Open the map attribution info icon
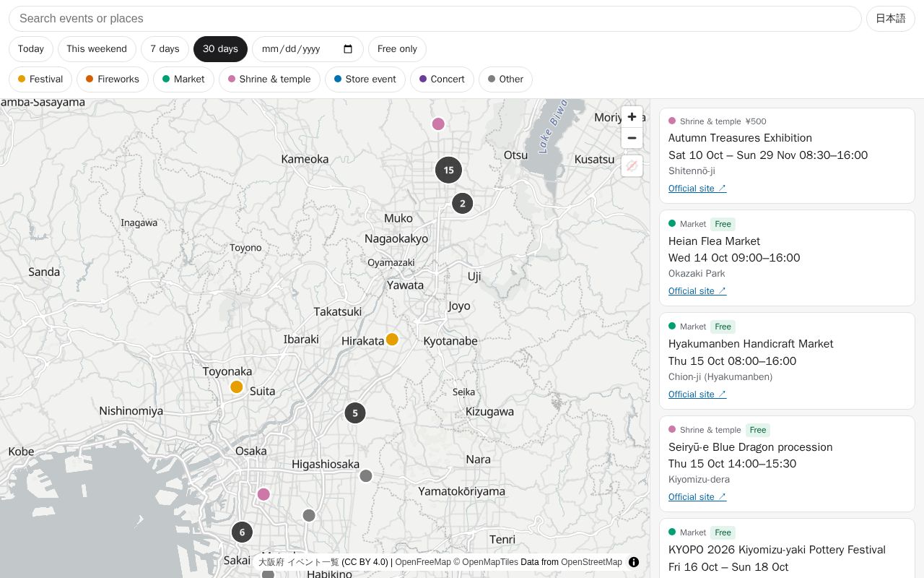The height and width of the screenshot is (578, 924). [634, 562]
